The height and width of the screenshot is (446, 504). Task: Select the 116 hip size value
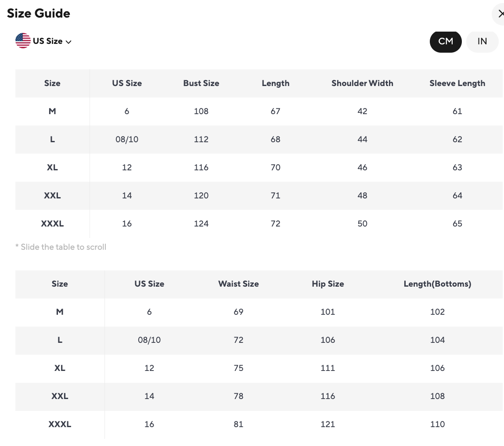coord(328,396)
